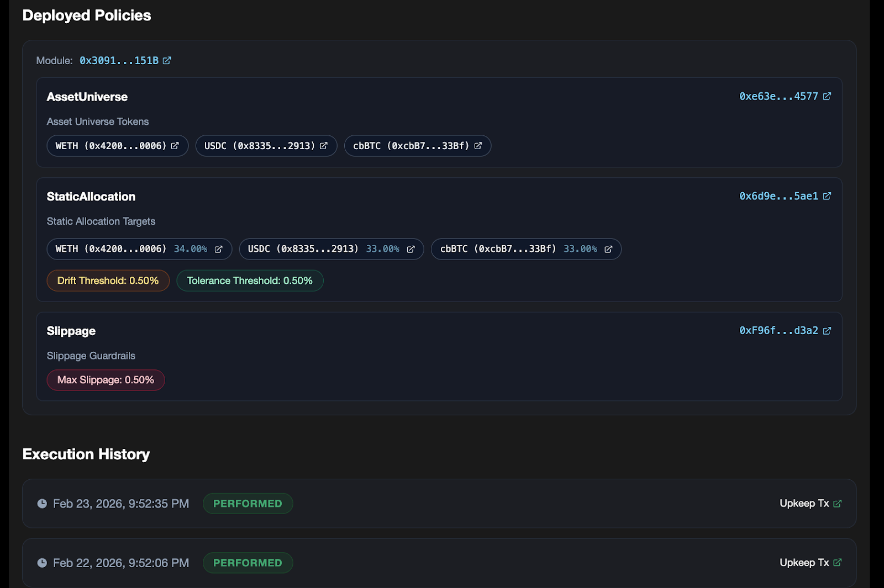The width and height of the screenshot is (884, 588).
Task: Click external icon on WETH 34.00% allocation
Action: click(x=219, y=249)
